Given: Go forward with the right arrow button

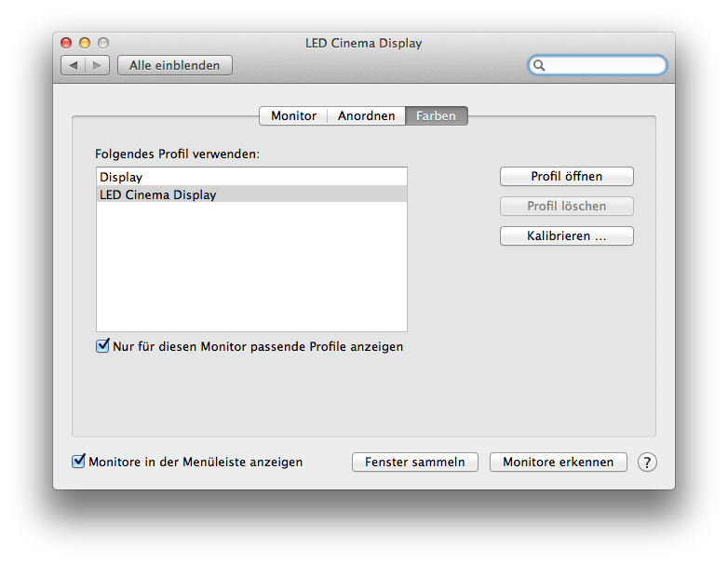Looking at the screenshot, I should (97, 65).
